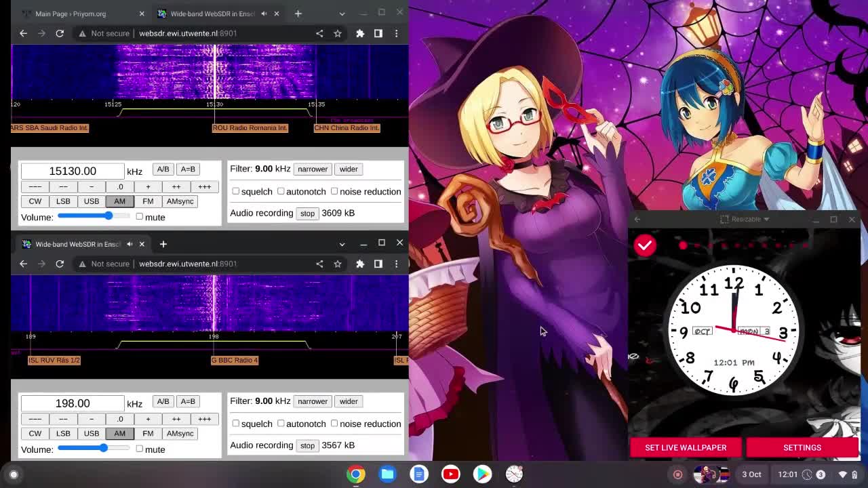The image size is (868, 488).
Task: Open Chrome from the shelf
Action: pos(356,474)
